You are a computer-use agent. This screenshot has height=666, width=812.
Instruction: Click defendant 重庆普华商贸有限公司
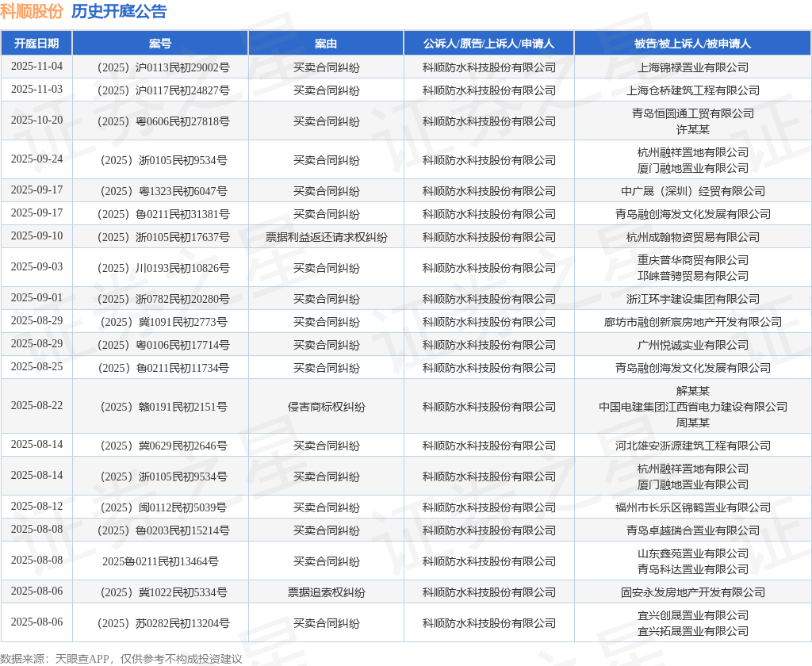pyautogui.click(x=693, y=260)
